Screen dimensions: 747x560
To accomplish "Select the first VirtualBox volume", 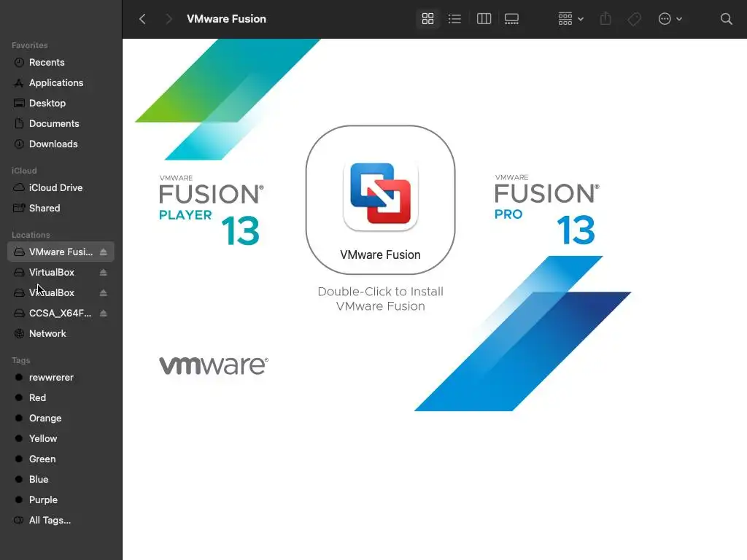I will click(61, 273).
